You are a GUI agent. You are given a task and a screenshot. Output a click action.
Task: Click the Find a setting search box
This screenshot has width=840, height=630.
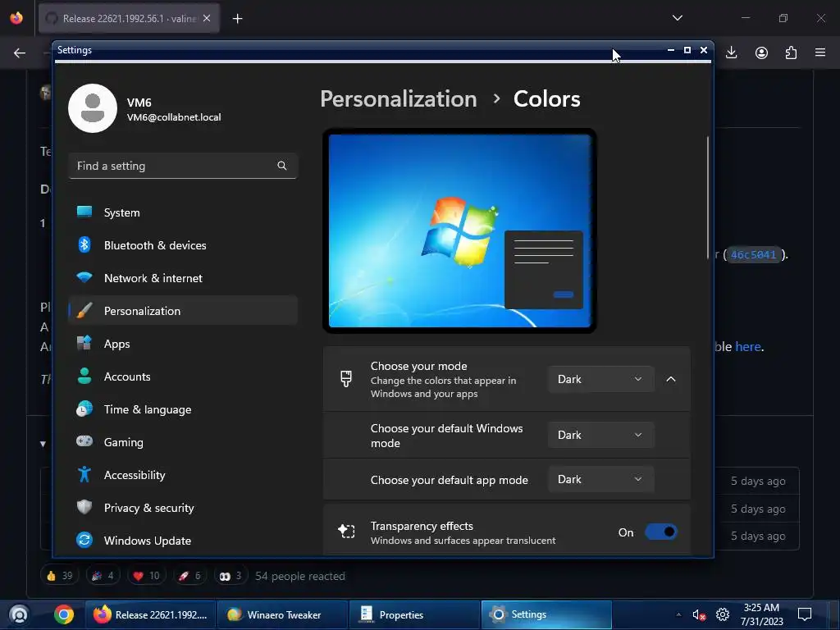pos(183,166)
